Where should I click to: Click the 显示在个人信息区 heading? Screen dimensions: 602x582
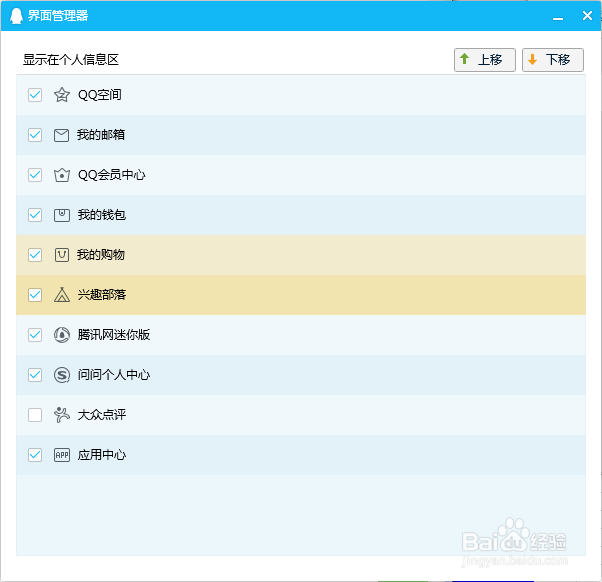pos(71,60)
